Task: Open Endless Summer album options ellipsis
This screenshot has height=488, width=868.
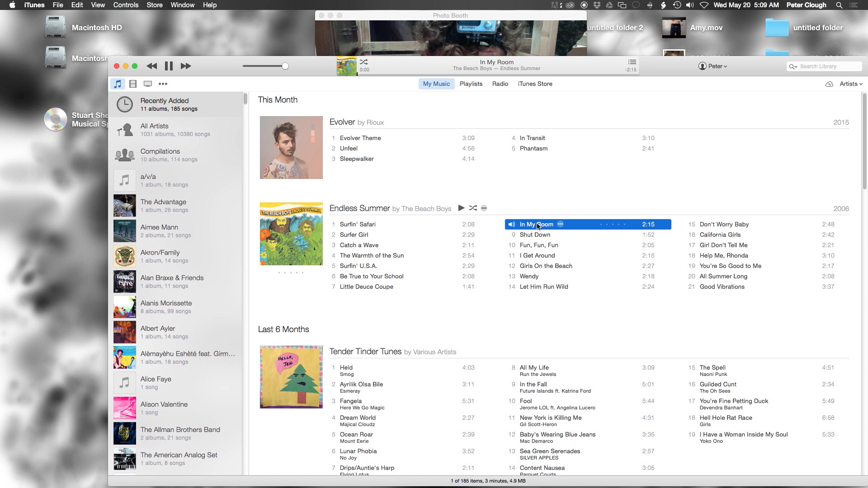Action: point(484,208)
